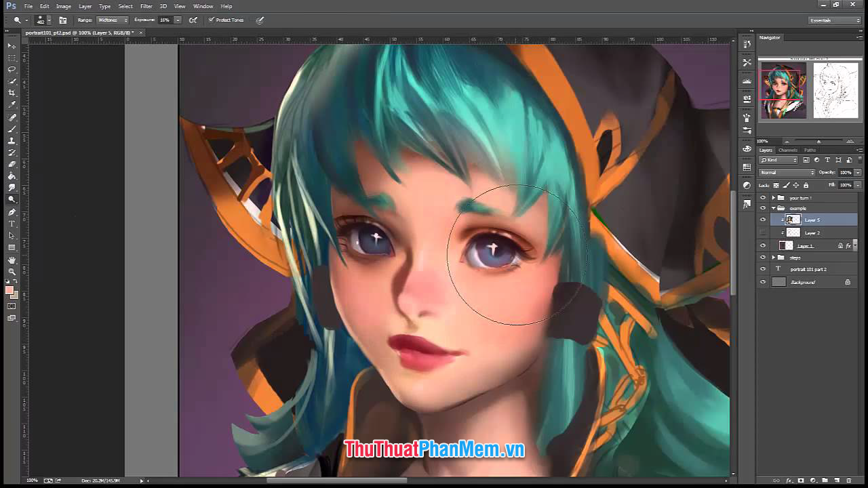Toggle Quick Mask mode icon
This screenshot has height=488, width=868.
click(x=12, y=306)
